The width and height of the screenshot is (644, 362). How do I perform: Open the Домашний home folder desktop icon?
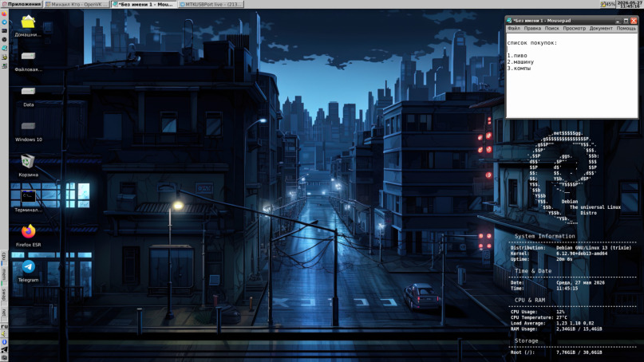[28, 26]
